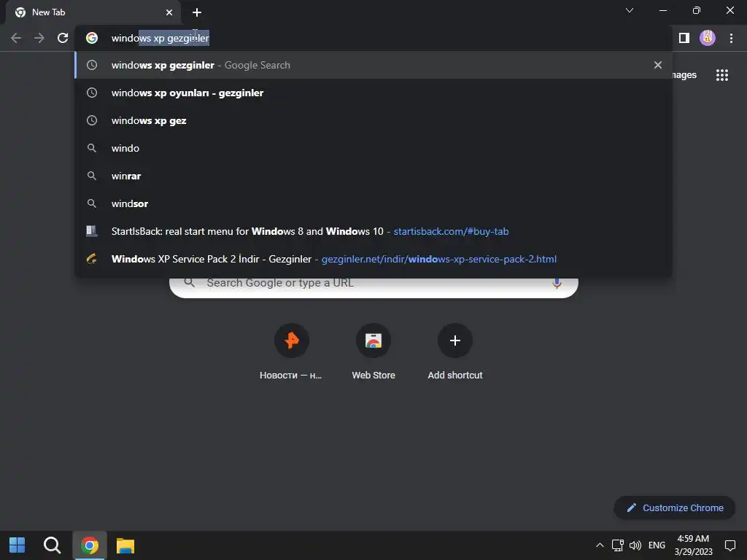Select 'windows xp gezginler' Google Search suggestion

pos(373,65)
